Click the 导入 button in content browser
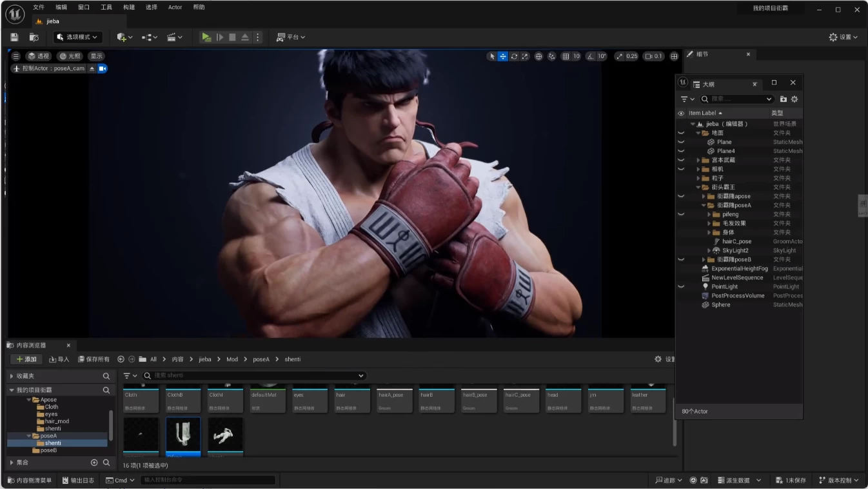This screenshot has height=489, width=868. [x=59, y=359]
